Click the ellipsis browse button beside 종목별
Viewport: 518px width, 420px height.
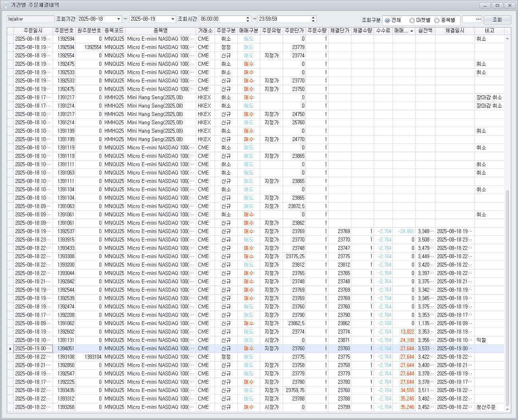(479, 19)
